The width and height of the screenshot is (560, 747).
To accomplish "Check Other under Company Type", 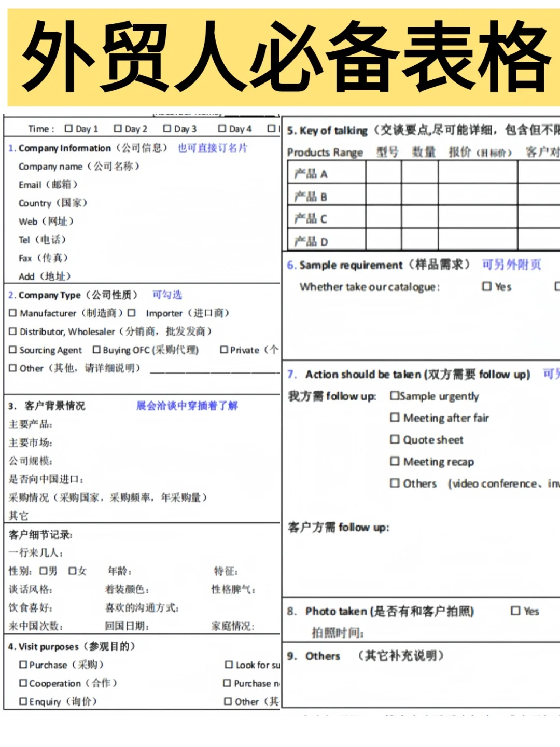I will pos(12,368).
